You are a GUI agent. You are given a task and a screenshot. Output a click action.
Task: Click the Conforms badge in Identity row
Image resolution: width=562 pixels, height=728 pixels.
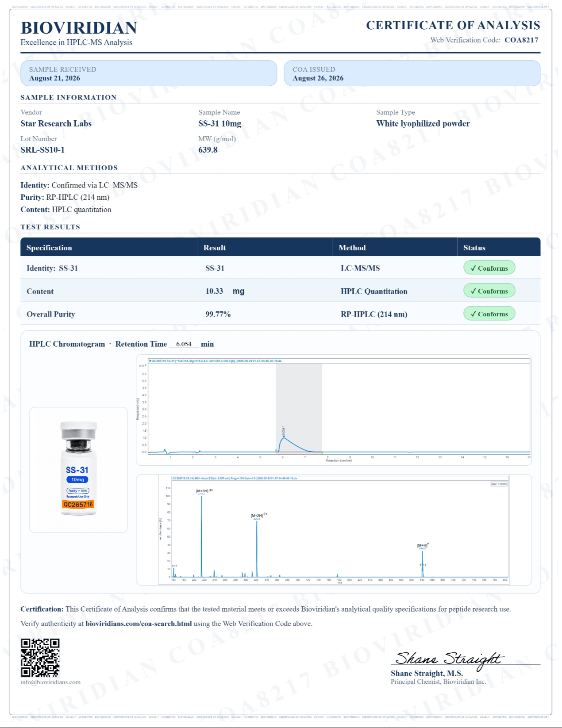(x=489, y=268)
